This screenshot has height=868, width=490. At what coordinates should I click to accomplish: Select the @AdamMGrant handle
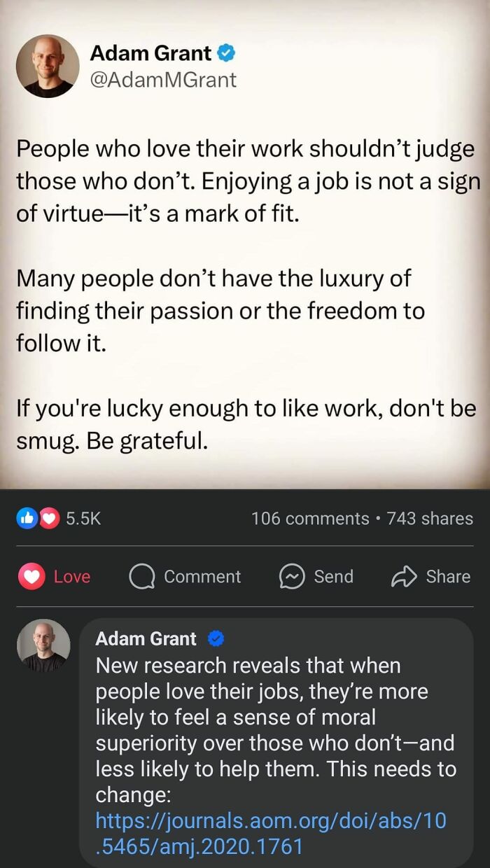point(162,79)
